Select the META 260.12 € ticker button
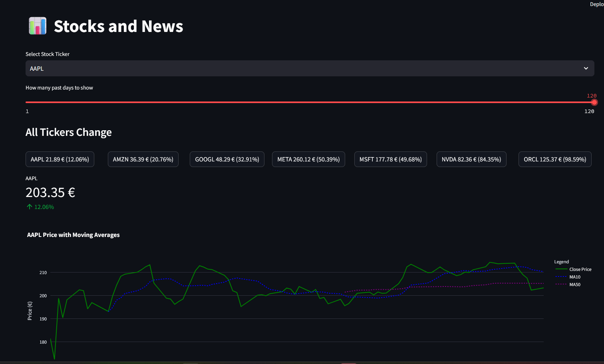The width and height of the screenshot is (604, 364). 308,159
